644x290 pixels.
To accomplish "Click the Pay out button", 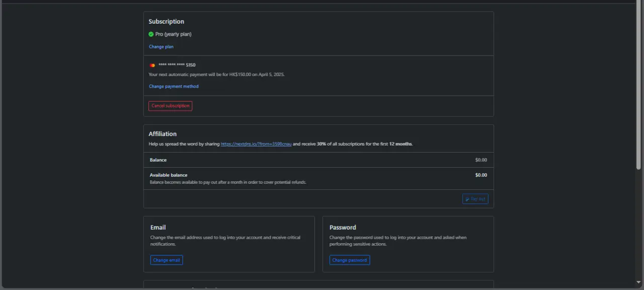I will pos(475,199).
